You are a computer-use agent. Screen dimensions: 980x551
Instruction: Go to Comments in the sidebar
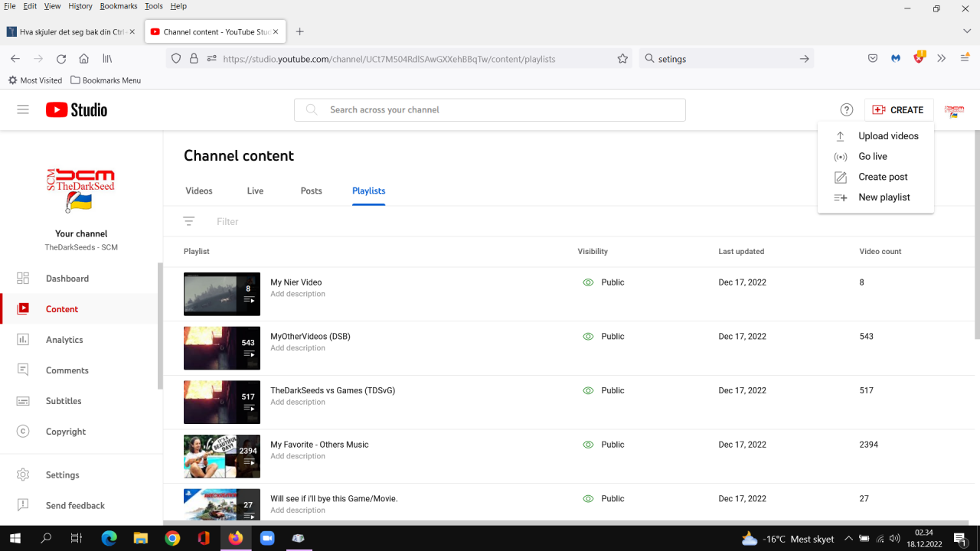point(67,370)
